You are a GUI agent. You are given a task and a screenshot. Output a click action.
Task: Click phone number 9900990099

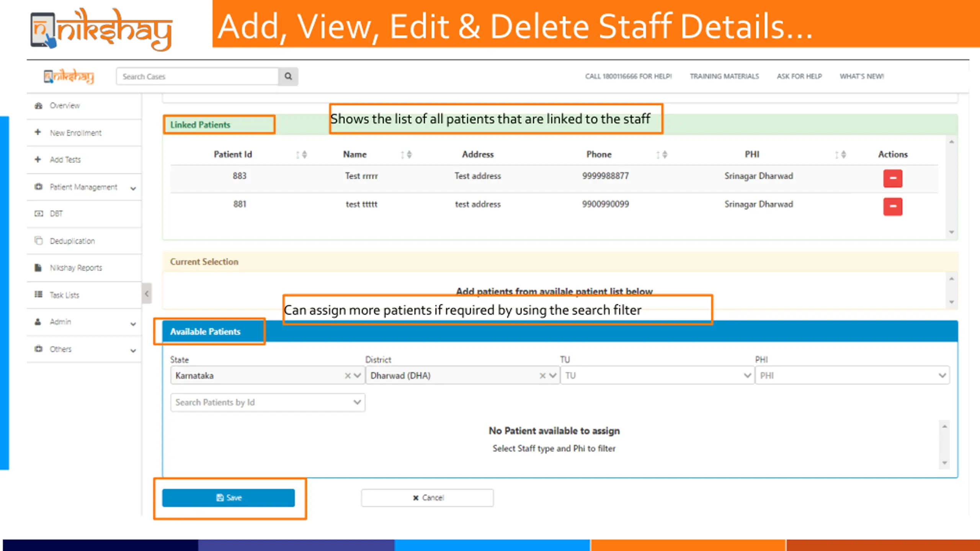coord(606,204)
